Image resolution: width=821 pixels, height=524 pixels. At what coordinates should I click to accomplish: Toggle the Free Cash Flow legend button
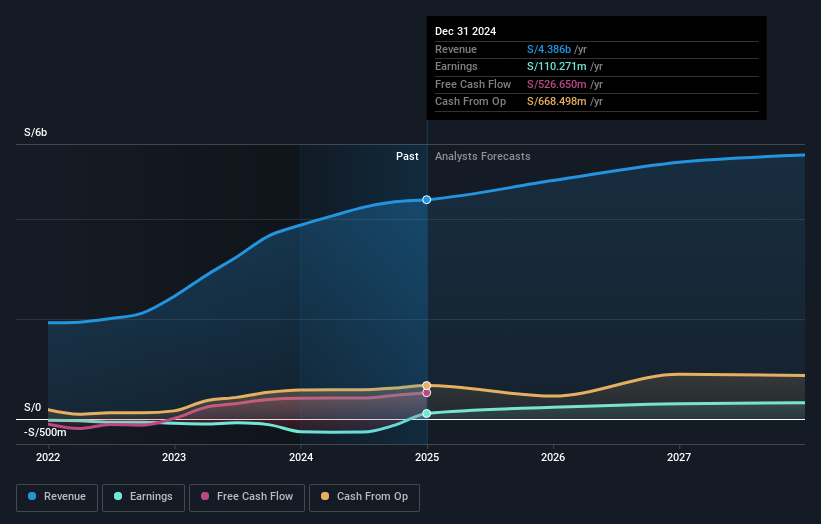(x=247, y=497)
